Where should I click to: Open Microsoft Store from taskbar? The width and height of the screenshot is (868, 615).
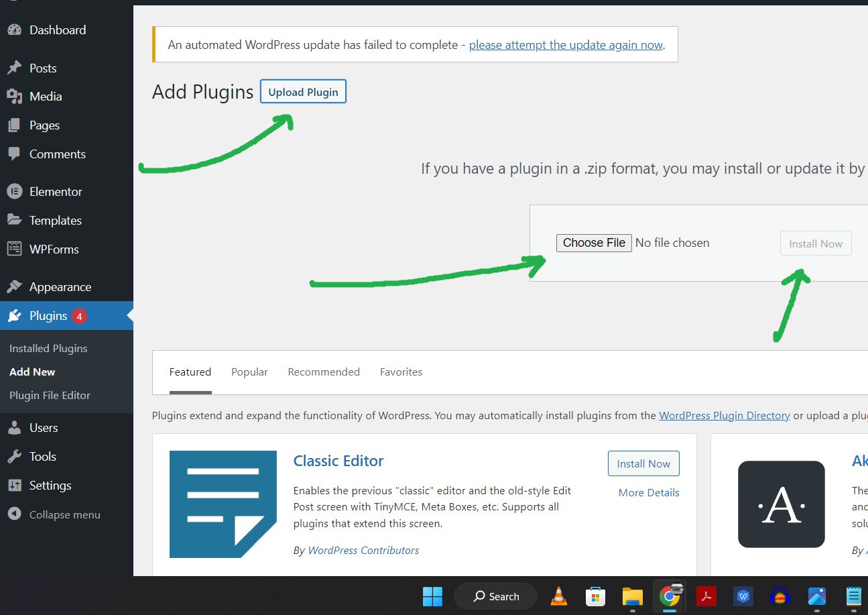coord(595,596)
